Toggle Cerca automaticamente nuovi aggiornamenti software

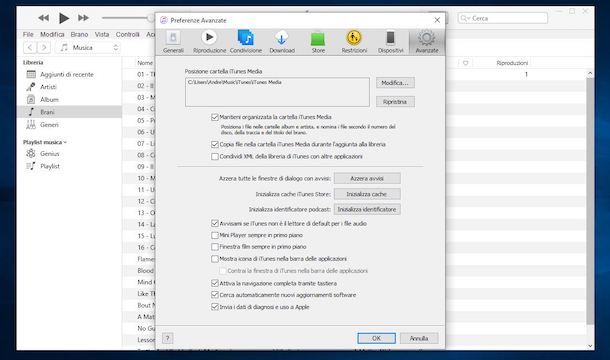tap(215, 295)
